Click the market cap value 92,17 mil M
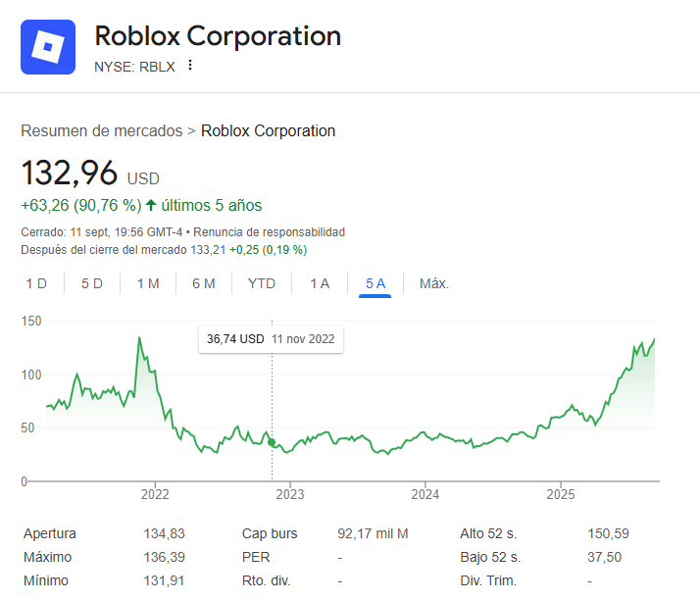The height and width of the screenshot is (601, 700). tap(373, 533)
